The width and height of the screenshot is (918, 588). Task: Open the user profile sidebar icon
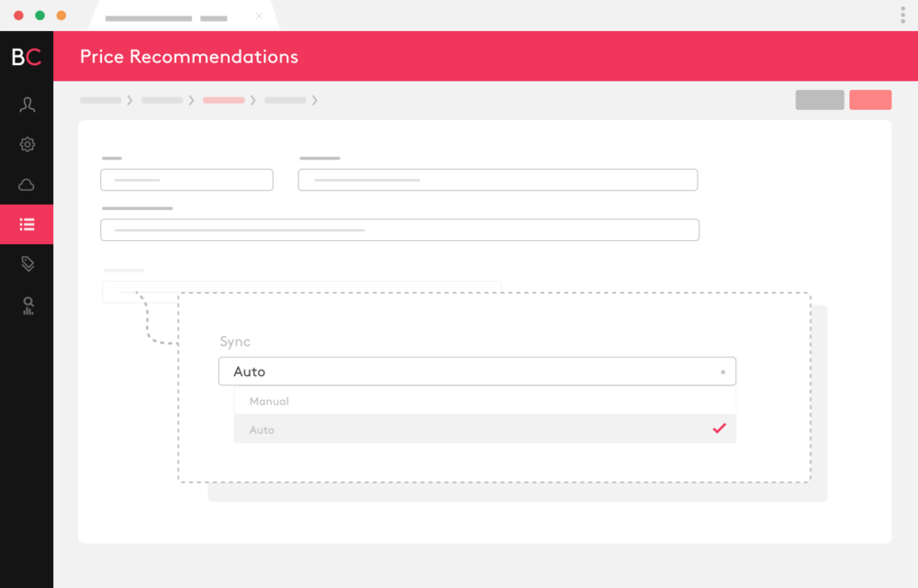tap(28, 105)
